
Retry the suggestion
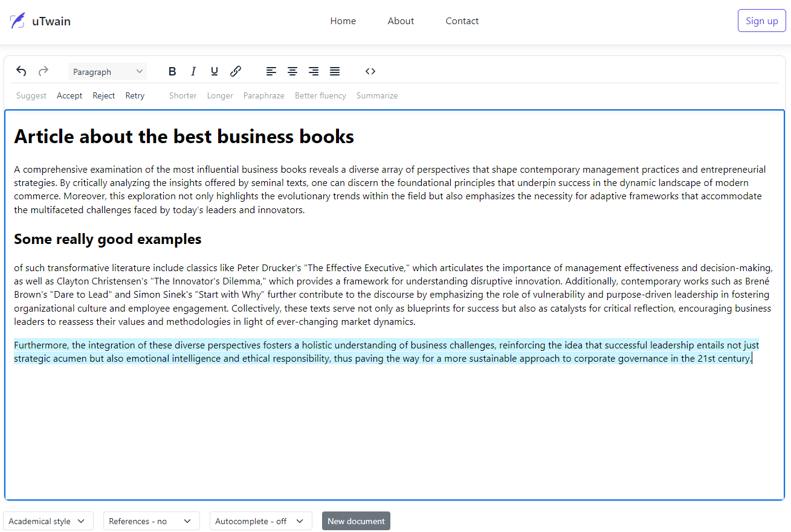135,95
